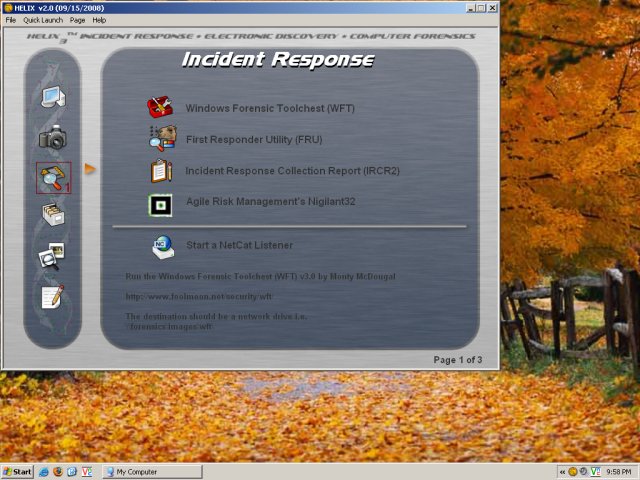Select the camera acquisition icon in sidebar
This screenshot has height=480, width=640.
click(x=53, y=137)
